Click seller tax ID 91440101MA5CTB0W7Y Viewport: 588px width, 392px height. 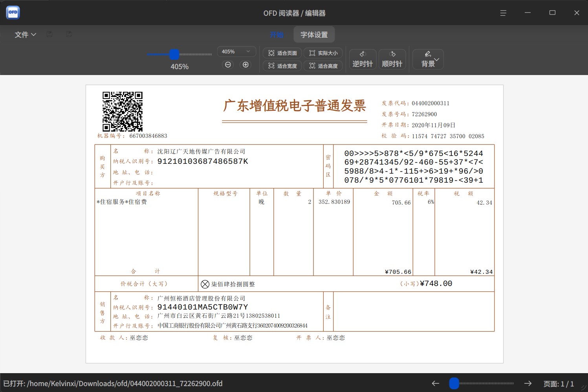203,307
